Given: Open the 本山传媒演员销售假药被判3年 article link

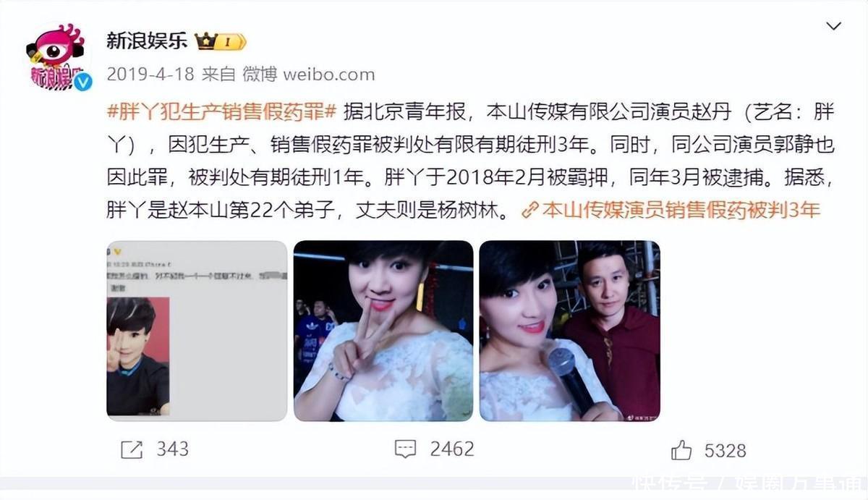Looking at the screenshot, I should point(681,211).
